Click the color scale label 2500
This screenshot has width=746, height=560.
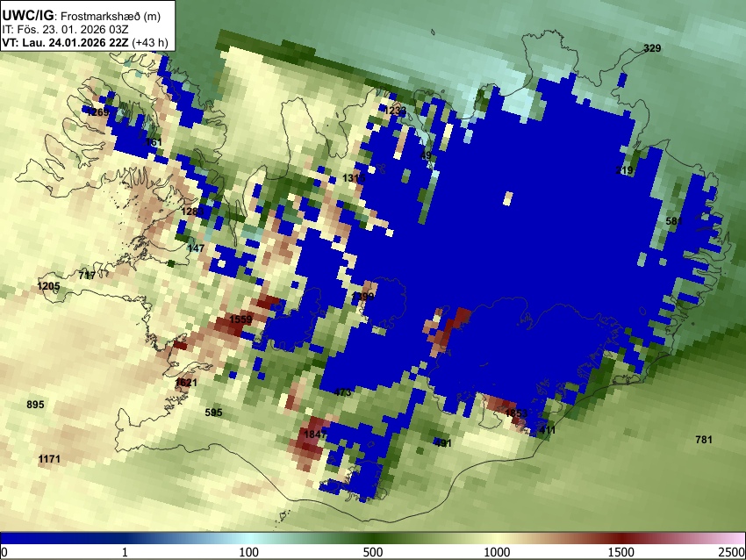coord(732,552)
